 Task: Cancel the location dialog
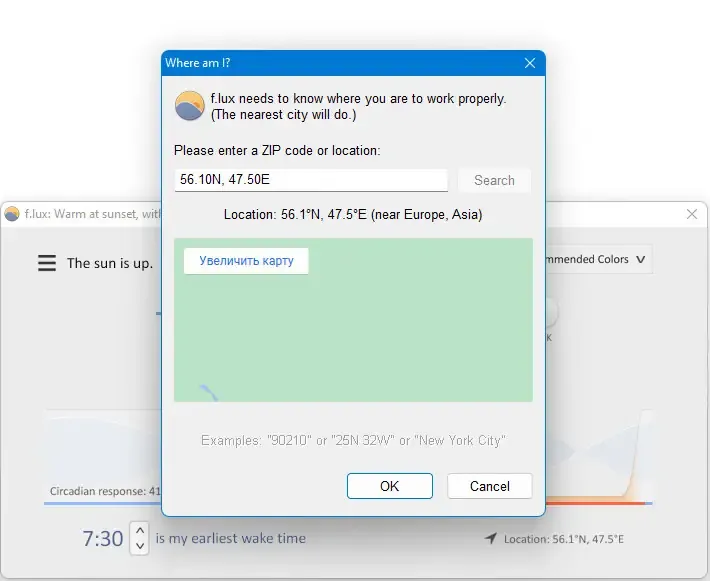pos(489,486)
